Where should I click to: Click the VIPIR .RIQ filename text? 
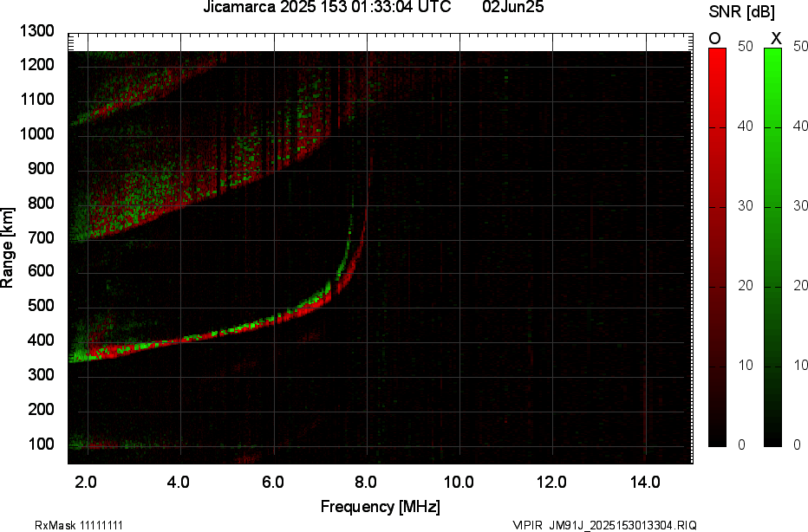click(x=603, y=525)
